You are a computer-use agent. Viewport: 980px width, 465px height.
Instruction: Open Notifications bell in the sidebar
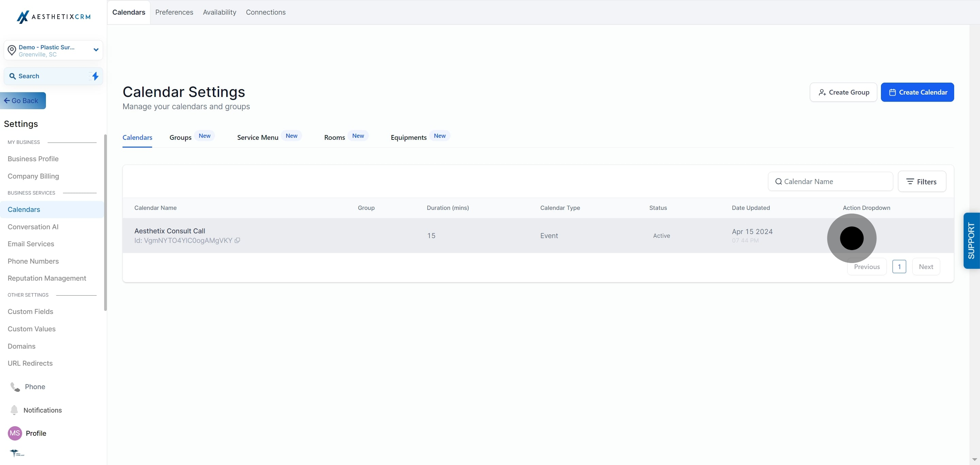coord(14,410)
